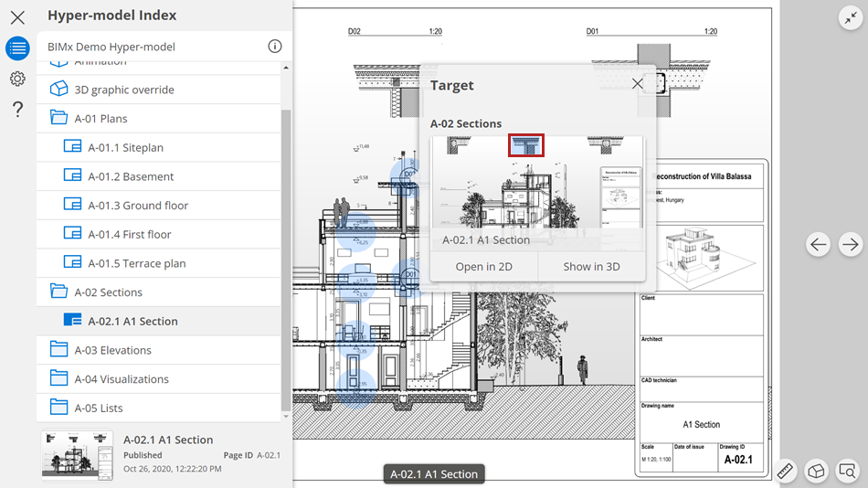Viewport: 868px width, 488px height.
Task: Click the A-01.3 Ground floor layout icon
Action: [72, 204]
